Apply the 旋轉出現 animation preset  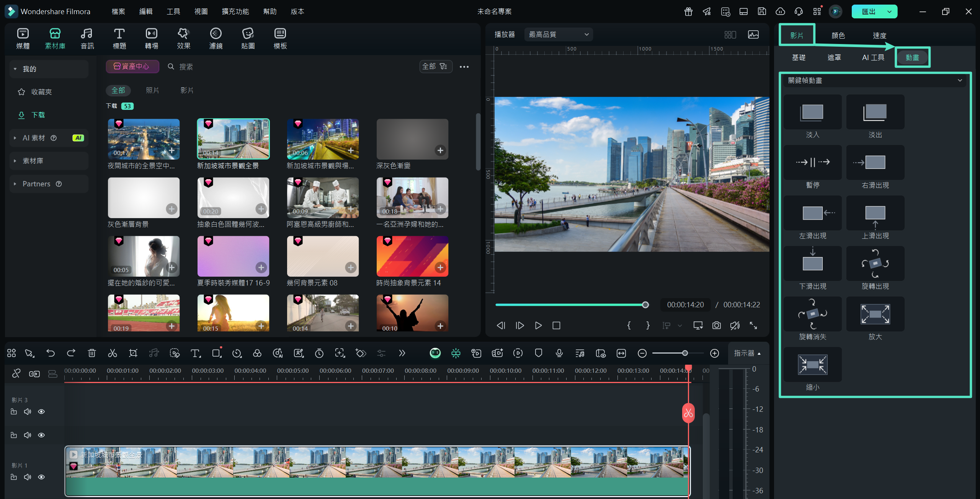[x=875, y=264]
